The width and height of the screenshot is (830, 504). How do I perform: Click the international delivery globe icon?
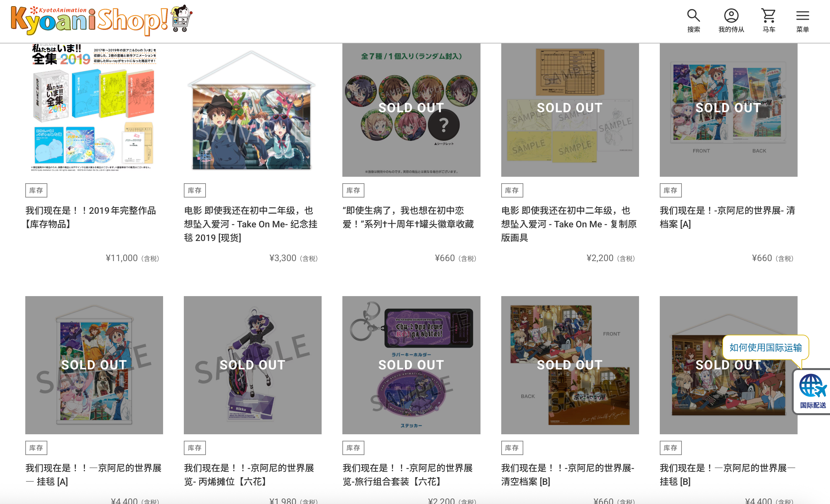[x=812, y=391]
